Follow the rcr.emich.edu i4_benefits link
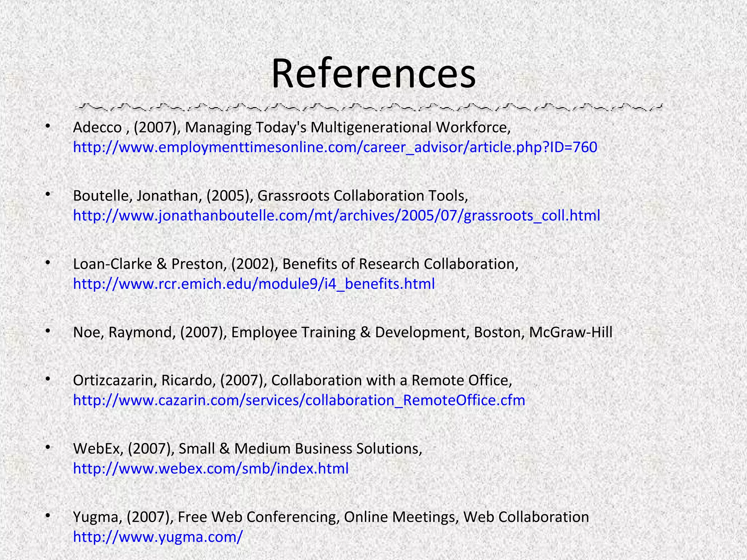Screen dimensions: 747x560 point(254,284)
